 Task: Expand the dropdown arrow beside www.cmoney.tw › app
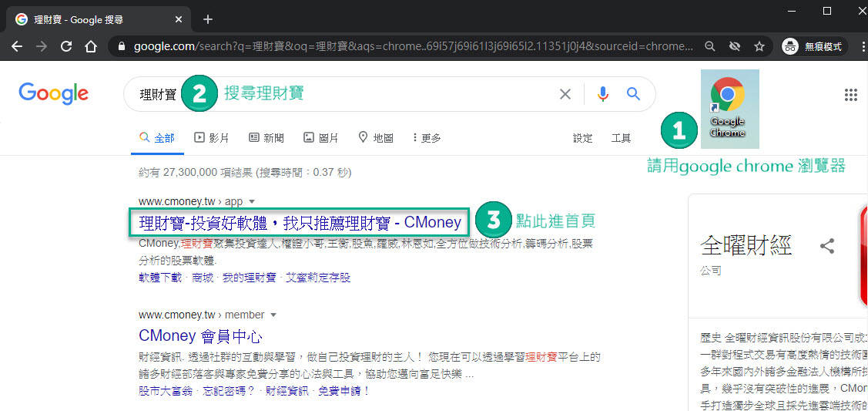(252, 202)
